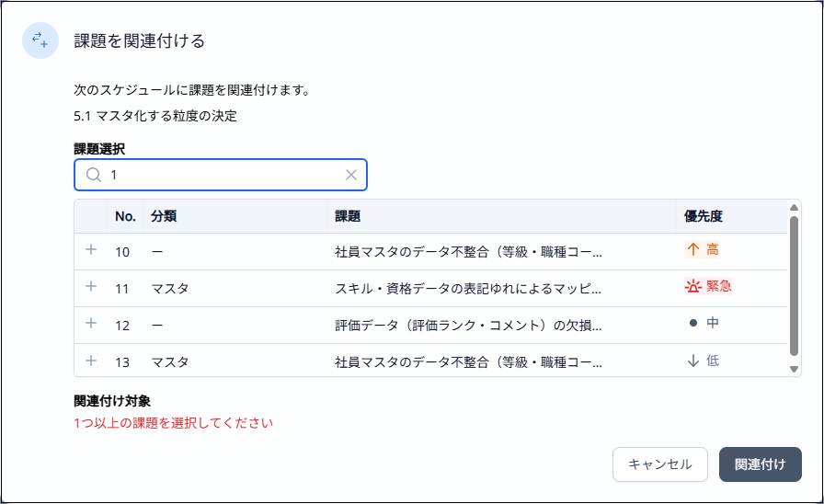
Task: Clear the search field with the X icon
Action: (x=351, y=175)
